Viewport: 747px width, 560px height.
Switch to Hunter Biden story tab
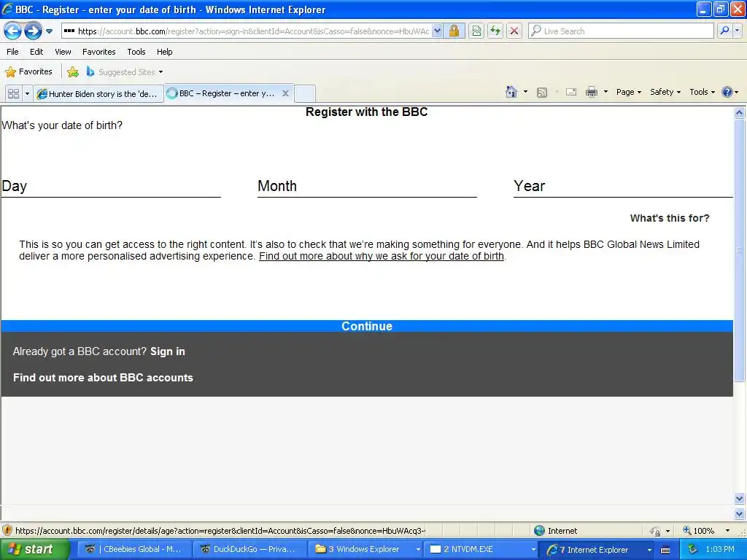[x=98, y=93]
